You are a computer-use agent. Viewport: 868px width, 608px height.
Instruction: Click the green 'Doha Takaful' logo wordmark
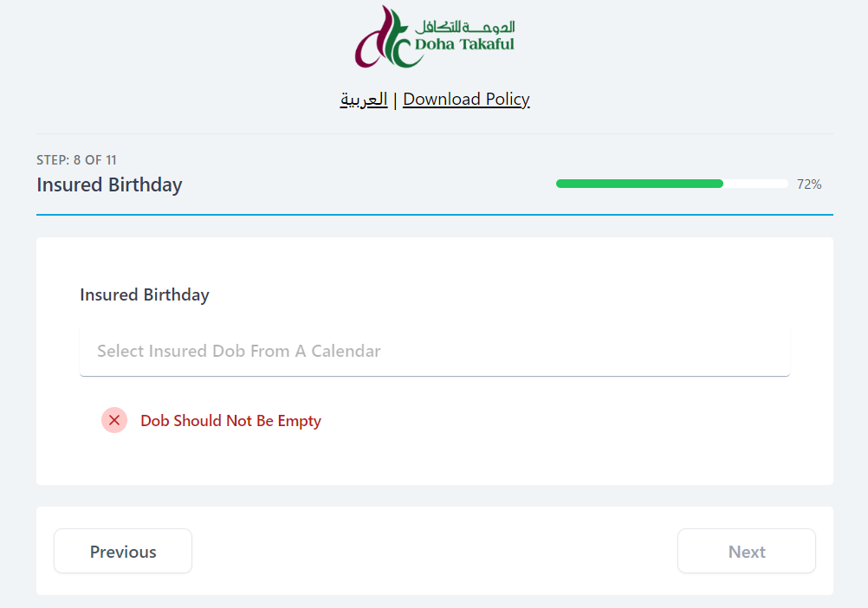point(464,44)
